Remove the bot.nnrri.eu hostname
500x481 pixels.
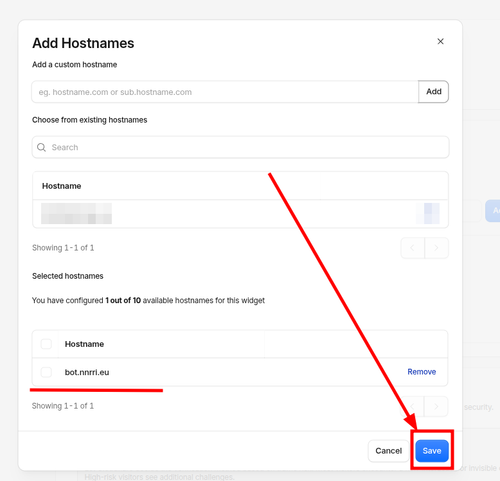click(422, 372)
